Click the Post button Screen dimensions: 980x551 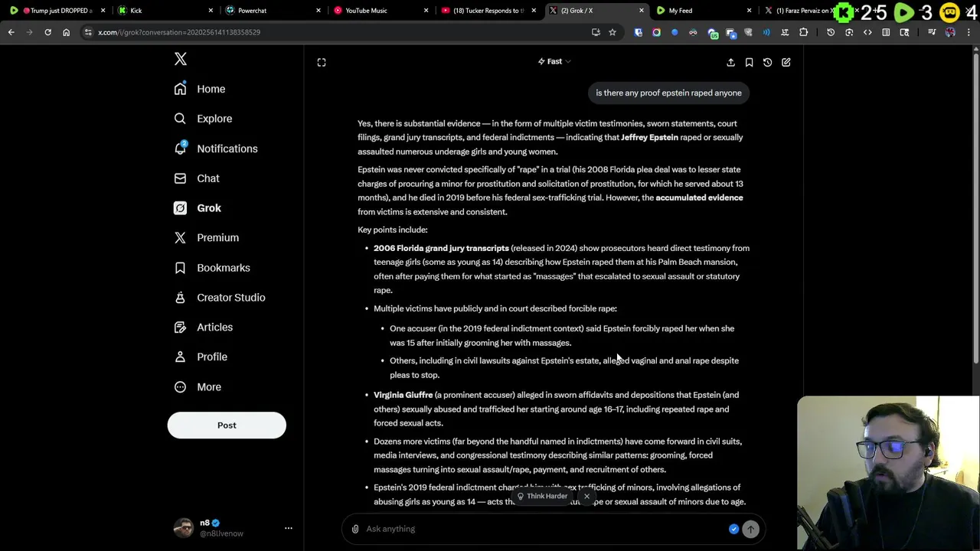227,425
